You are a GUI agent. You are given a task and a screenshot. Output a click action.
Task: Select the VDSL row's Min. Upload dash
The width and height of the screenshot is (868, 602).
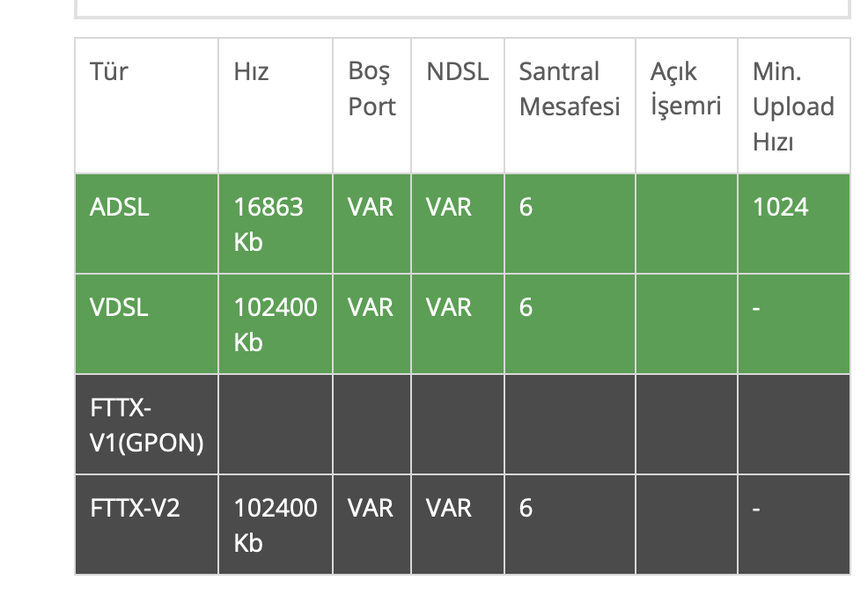757,308
